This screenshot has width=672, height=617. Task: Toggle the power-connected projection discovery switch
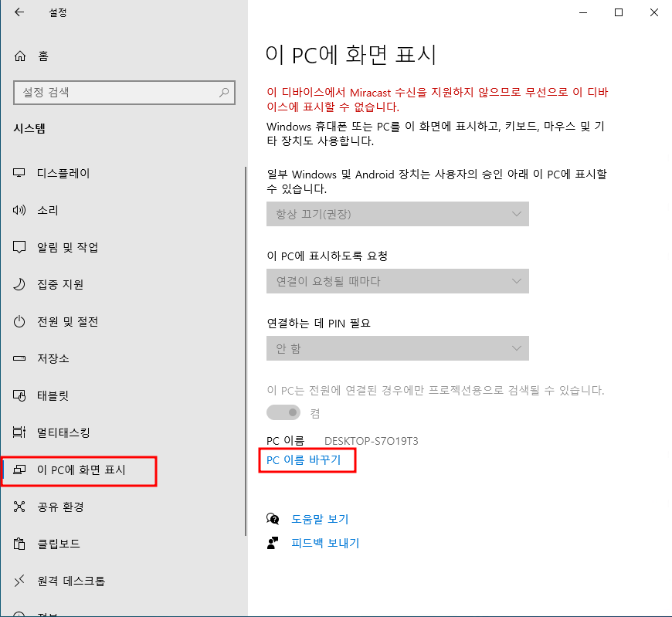pyautogui.click(x=283, y=413)
